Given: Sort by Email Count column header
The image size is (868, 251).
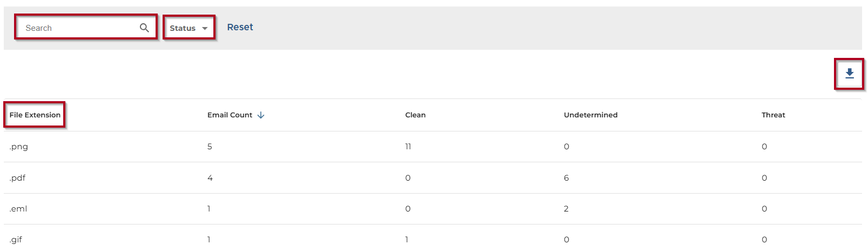Looking at the screenshot, I should [230, 115].
